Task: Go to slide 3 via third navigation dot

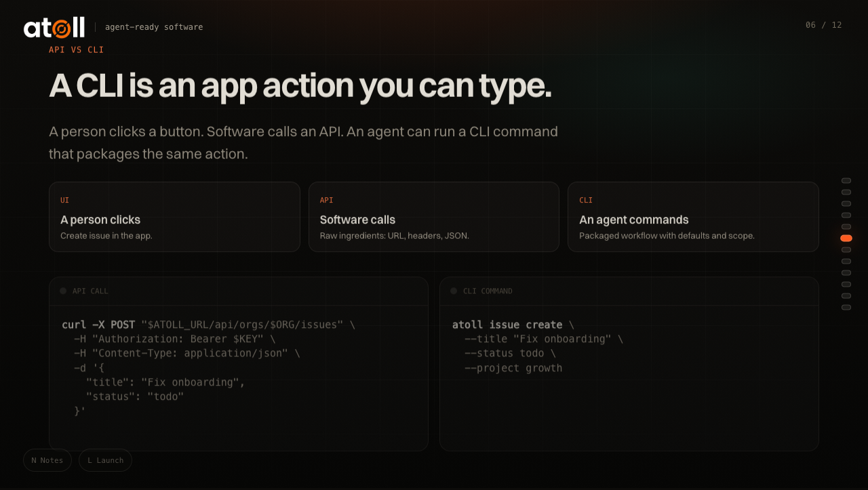Action: (846, 203)
